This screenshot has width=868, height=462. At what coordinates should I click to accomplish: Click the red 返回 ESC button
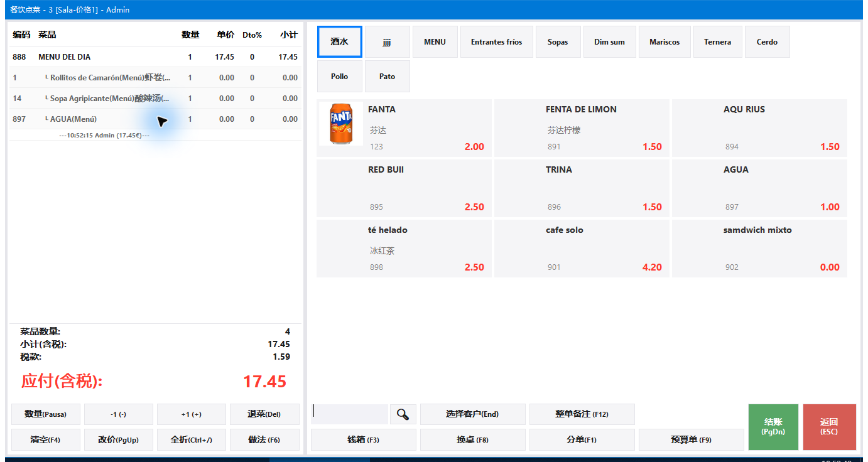[x=829, y=427]
